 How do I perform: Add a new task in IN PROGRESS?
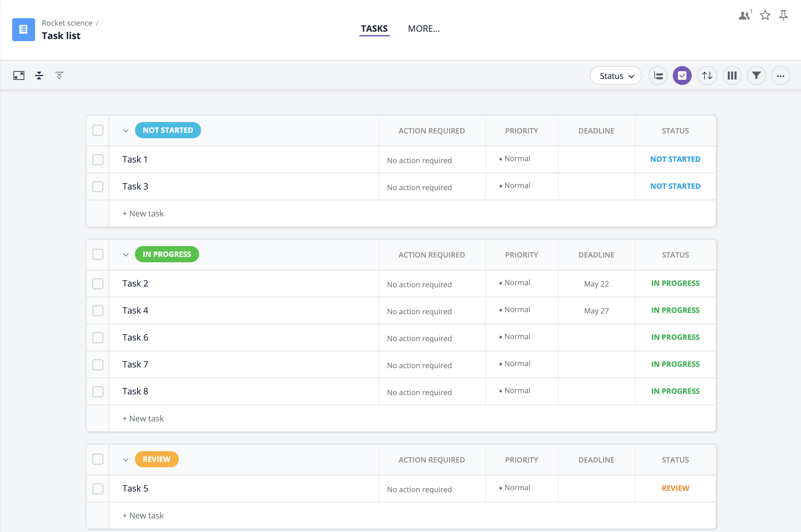click(x=143, y=418)
